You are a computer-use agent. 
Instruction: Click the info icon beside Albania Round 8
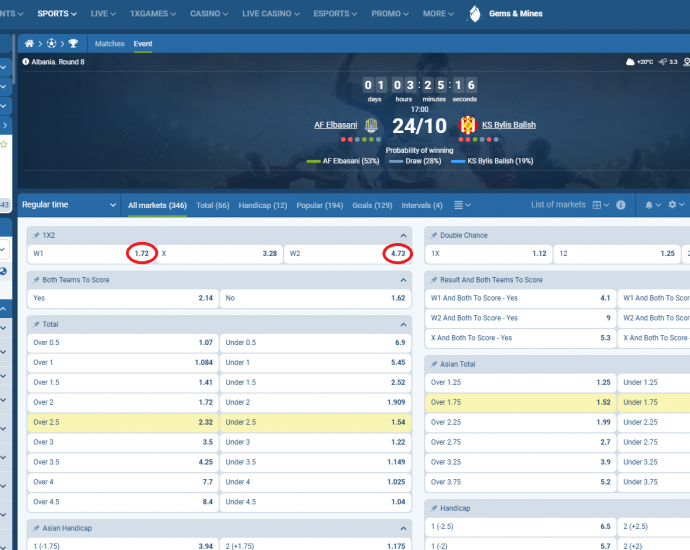coord(26,62)
